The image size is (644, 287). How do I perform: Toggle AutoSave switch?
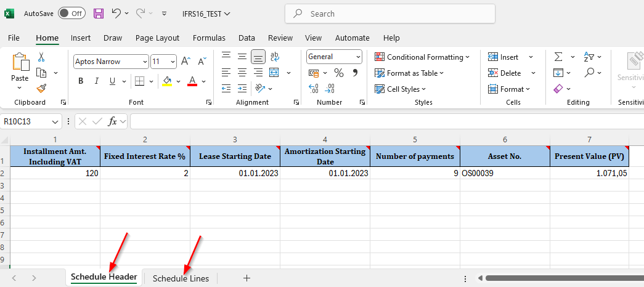point(71,14)
